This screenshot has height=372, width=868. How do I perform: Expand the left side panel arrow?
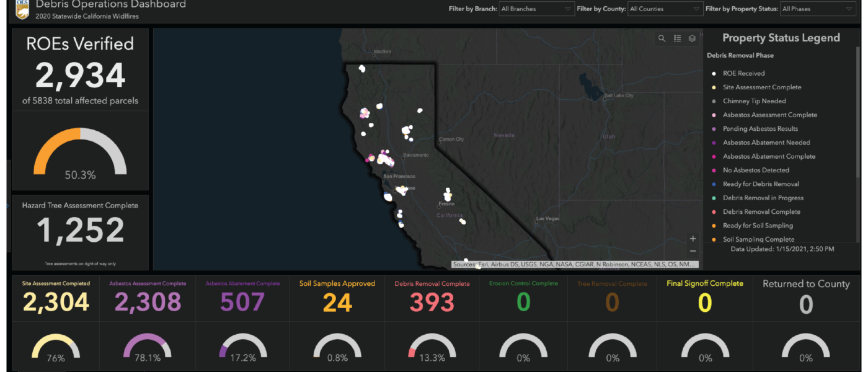point(7,205)
